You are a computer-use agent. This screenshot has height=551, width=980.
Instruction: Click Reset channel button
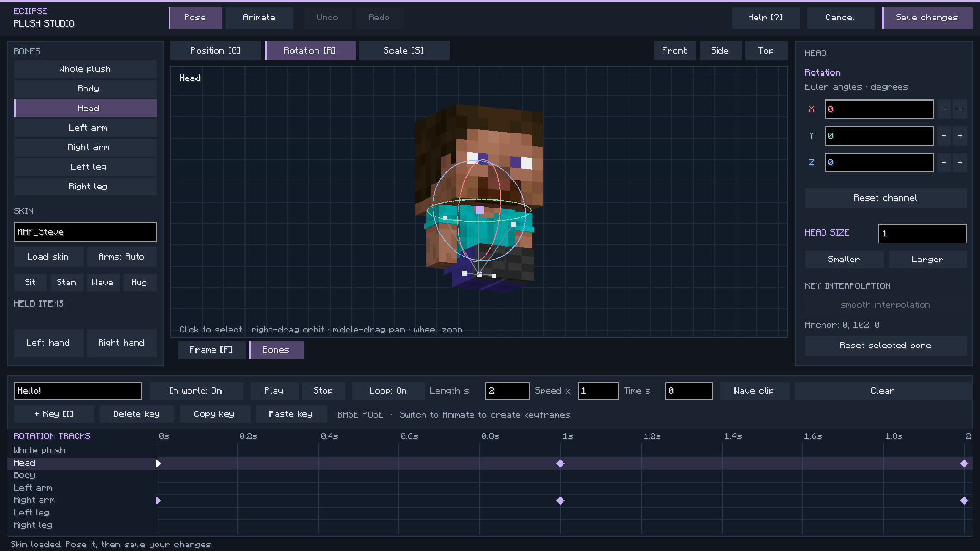pos(886,198)
